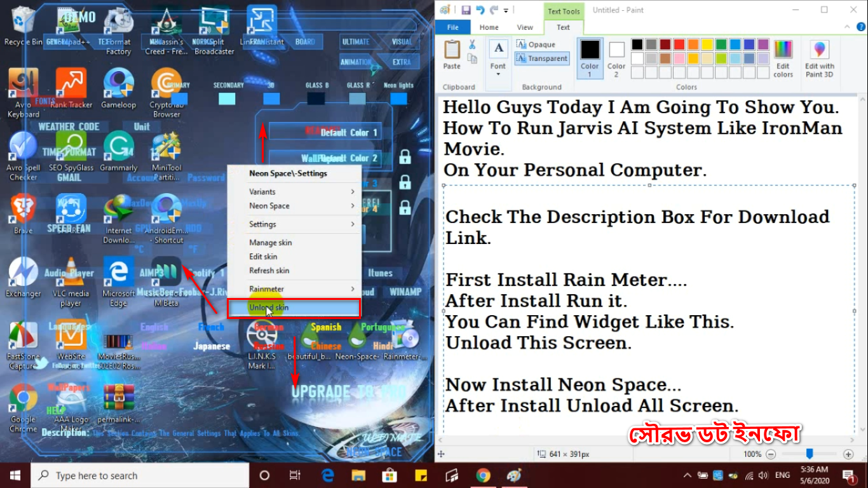Select the Exchanger desktop icon
Image resolution: width=868 pixels, height=488 pixels.
click(x=24, y=277)
